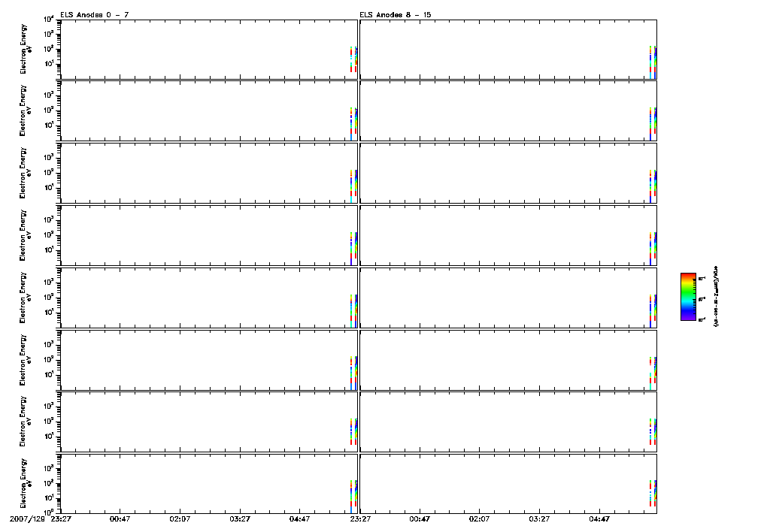Screen dimensions: 770x532
Task: Click '03:27' time tick under Anodes 8 - 15 column
Action: pos(539,519)
